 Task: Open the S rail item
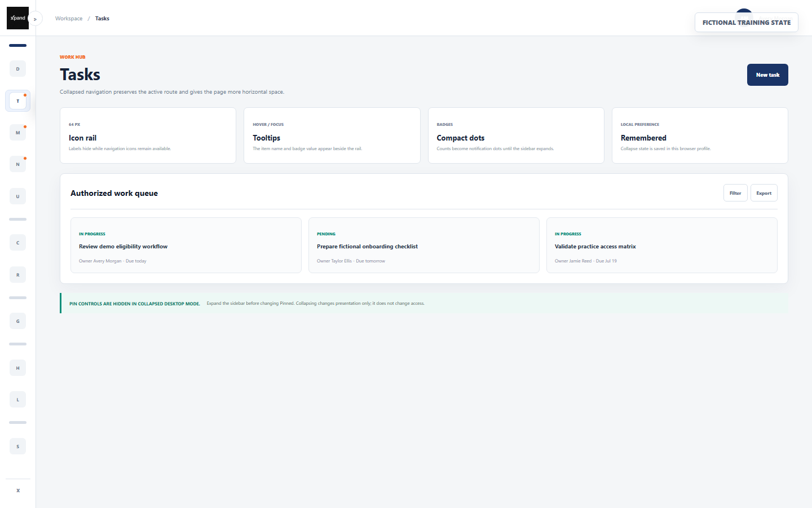(17, 446)
